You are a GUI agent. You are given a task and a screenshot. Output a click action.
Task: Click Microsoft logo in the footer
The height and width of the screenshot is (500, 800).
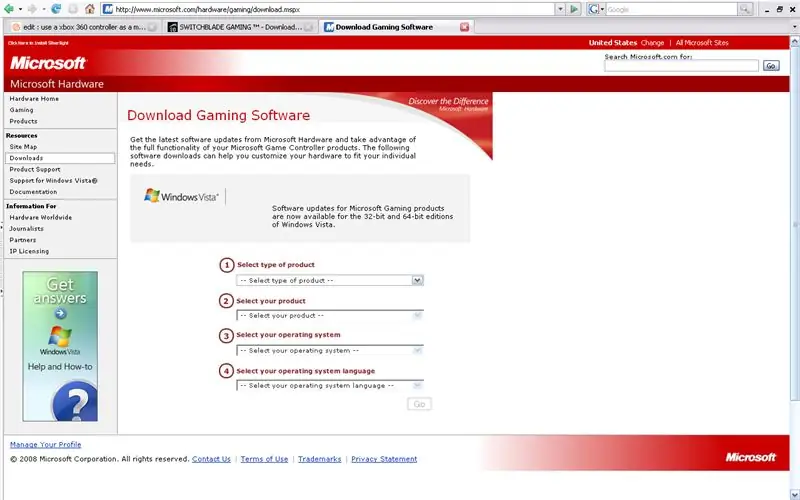[751, 457]
